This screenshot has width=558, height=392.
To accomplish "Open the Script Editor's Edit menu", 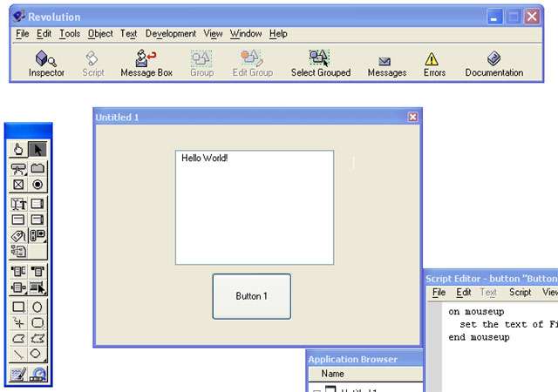I will [464, 293].
